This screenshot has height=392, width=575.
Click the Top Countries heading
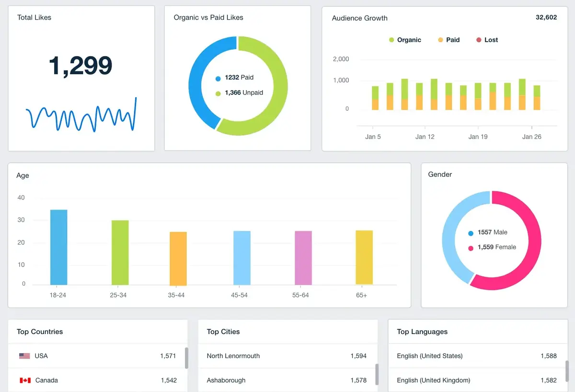[40, 332]
